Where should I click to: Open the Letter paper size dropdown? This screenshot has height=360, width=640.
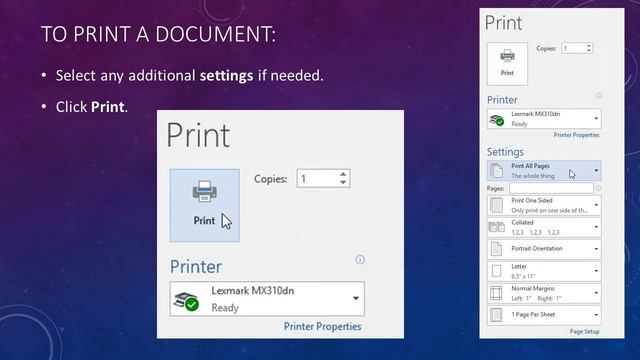[544, 271]
